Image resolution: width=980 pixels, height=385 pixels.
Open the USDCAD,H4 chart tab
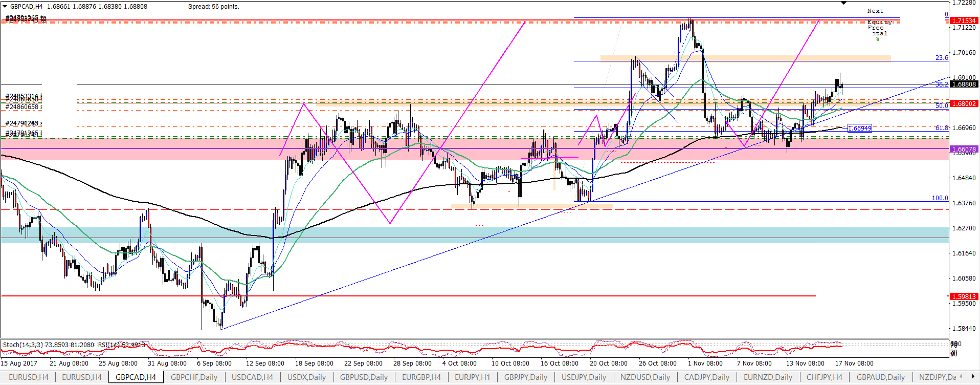click(x=253, y=377)
